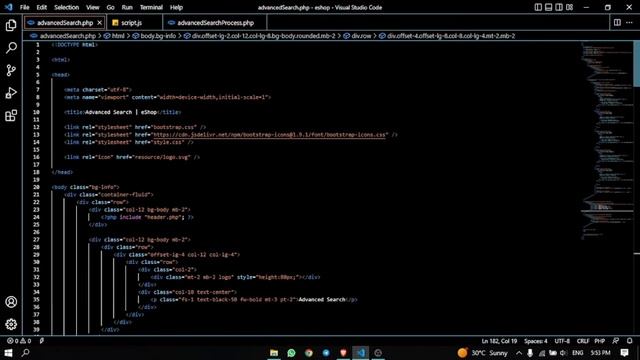Screen dimensions: 640x360
Task: Toggle the bottom panel layout icon
Action: point(549,7)
